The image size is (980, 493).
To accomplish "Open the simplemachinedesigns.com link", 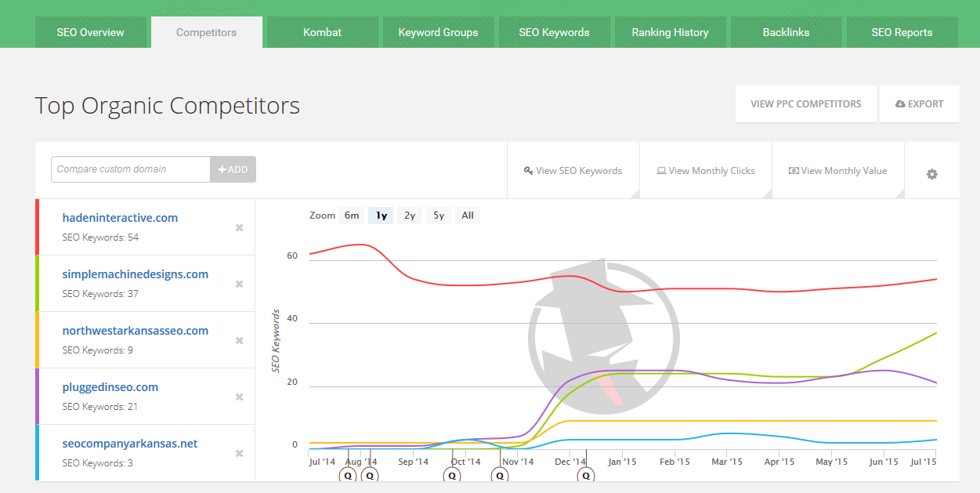I will [136, 274].
